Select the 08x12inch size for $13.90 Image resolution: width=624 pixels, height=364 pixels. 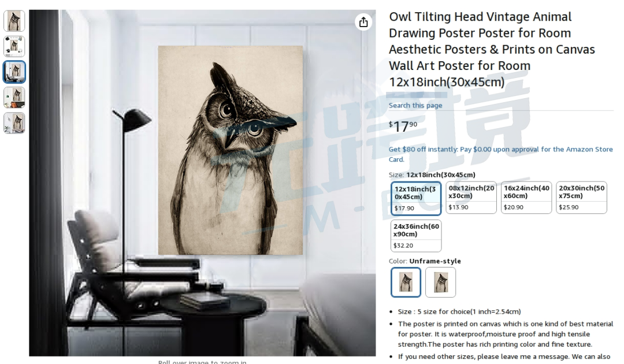coord(471,198)
